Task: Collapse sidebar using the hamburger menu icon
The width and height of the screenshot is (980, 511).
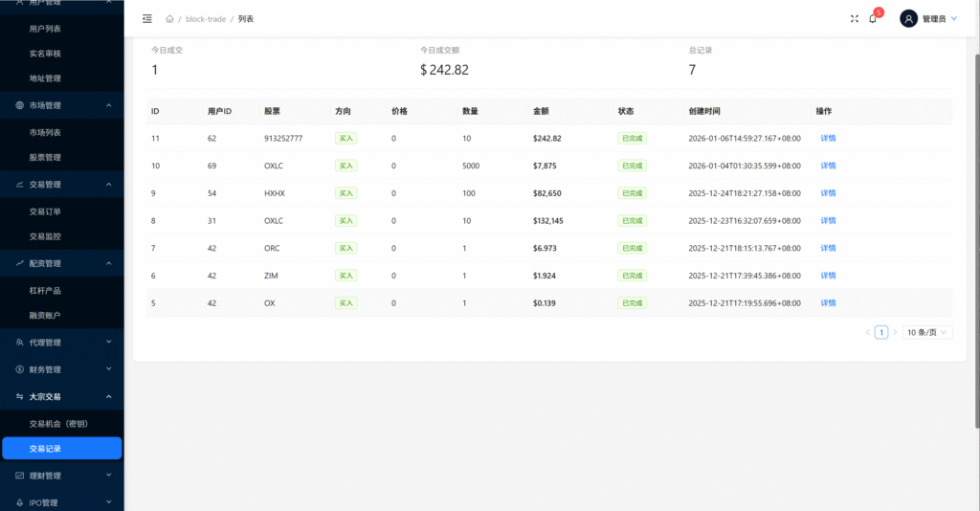Action: coord(146,19)
